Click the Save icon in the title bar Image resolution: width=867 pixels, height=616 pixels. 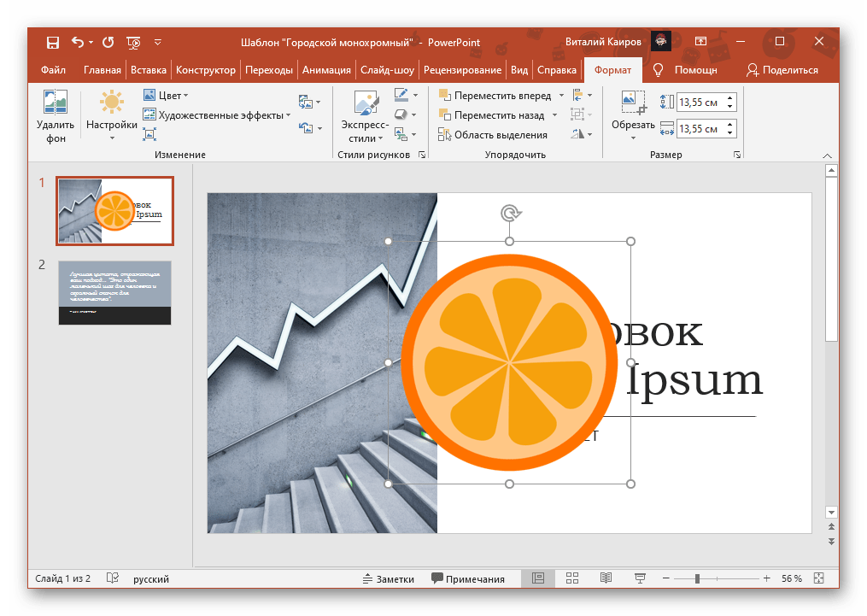[x=53, y=42]
